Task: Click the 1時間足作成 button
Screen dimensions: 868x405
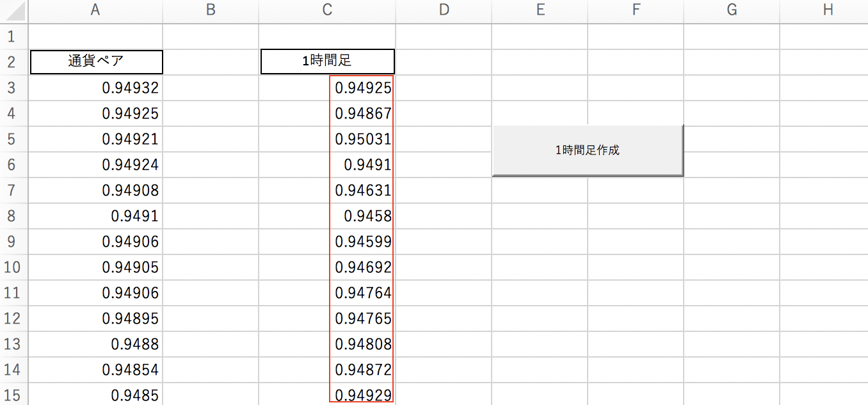Action: 588,151
